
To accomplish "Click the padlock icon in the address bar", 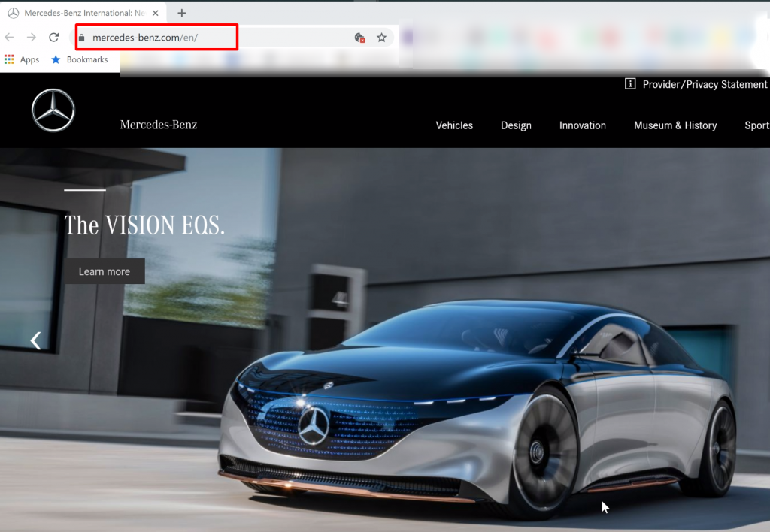I will tap(83, 36).
